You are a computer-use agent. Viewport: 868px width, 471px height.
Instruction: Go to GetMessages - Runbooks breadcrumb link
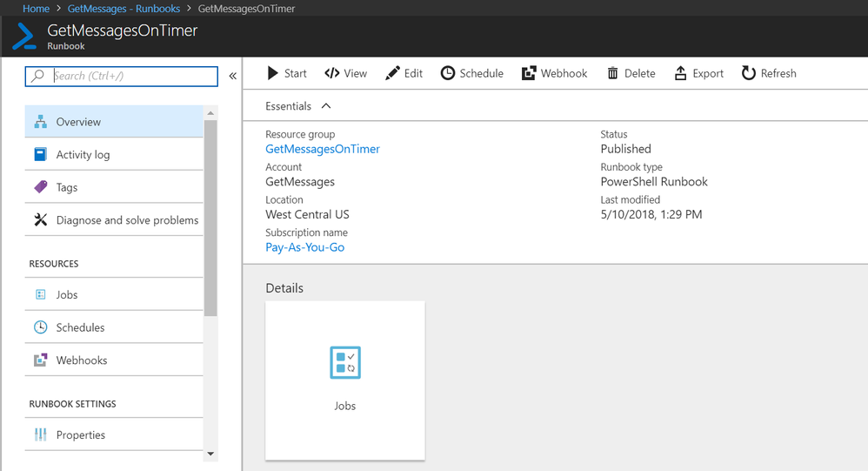(124, 9)
